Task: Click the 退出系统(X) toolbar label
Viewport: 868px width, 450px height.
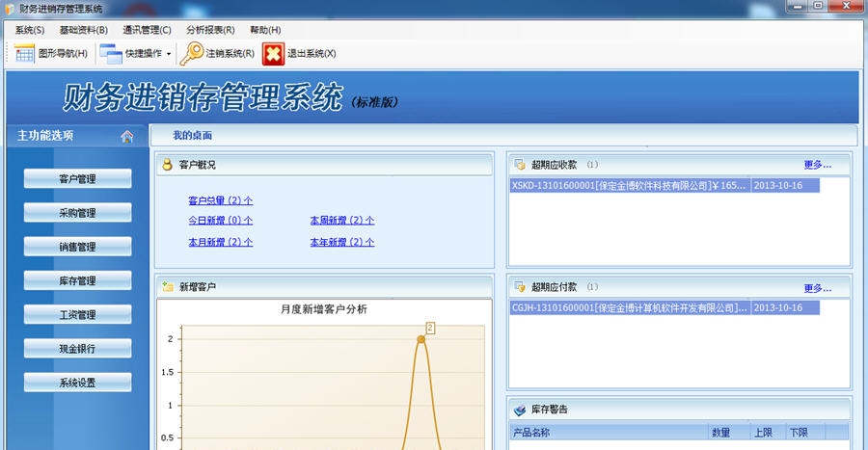Action: 312,54
